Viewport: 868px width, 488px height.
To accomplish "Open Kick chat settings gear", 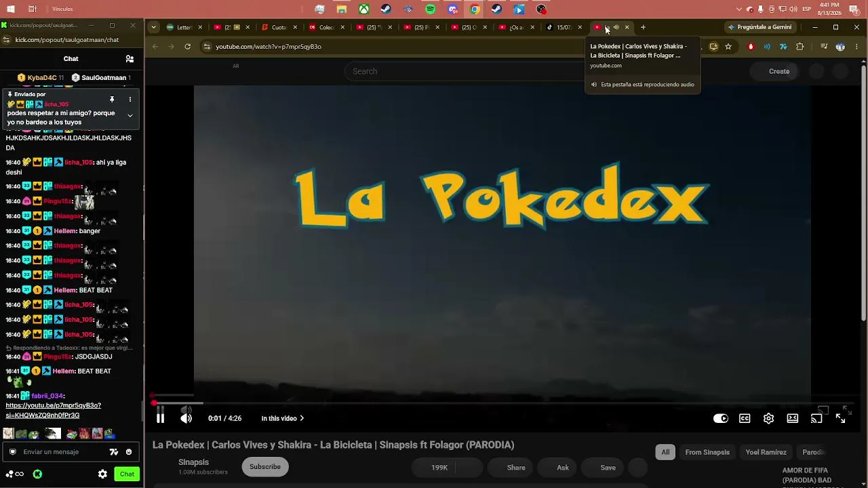I will pos(102,474).
